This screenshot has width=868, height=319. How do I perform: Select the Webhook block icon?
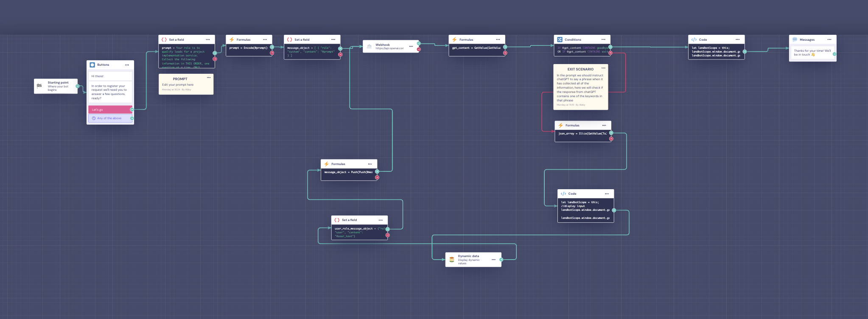(x=369, y=46)
